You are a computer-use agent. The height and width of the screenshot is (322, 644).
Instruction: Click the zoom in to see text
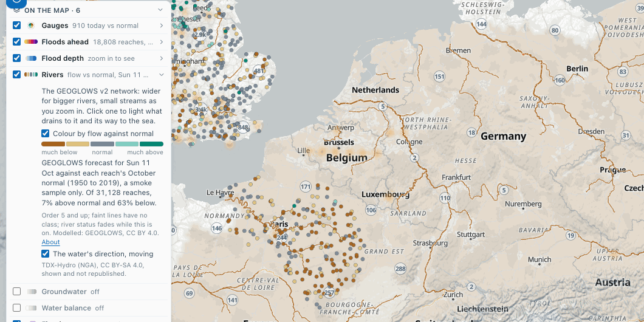[x=111, y=58]
